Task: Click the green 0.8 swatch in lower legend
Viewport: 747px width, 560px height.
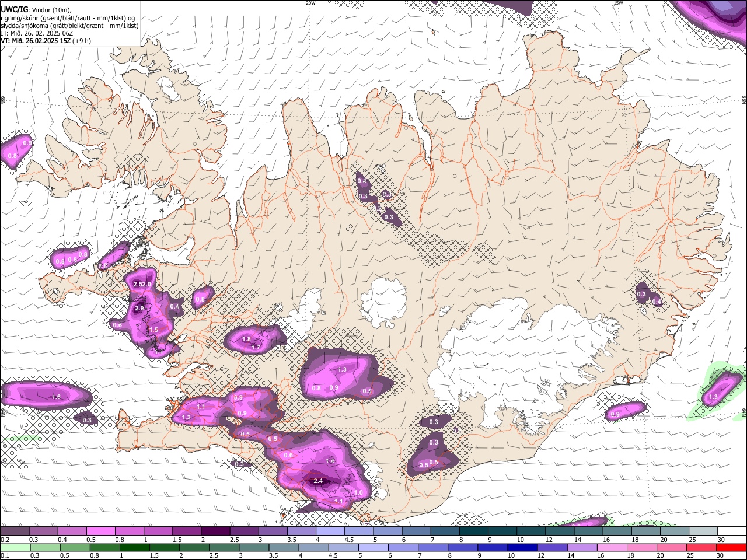Action: pos(104,548)
